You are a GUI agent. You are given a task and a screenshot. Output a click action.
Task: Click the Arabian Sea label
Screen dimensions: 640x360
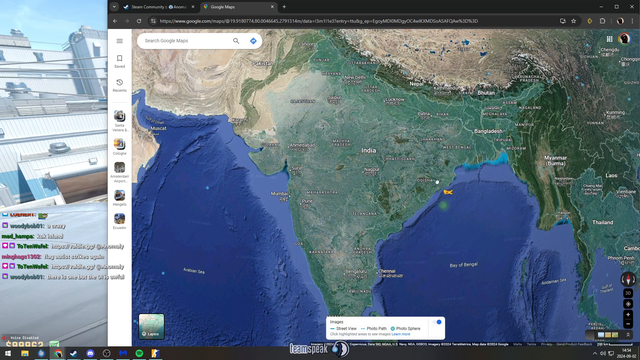coord(194,271)
